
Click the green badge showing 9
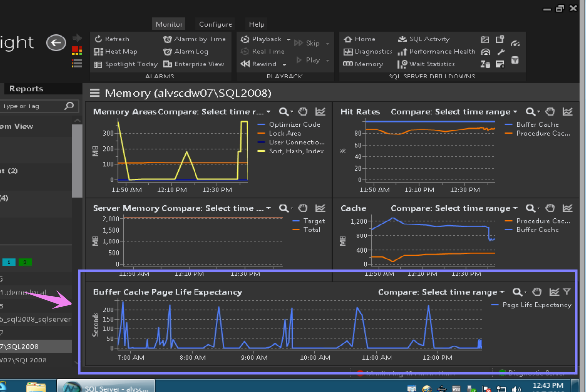25,262
